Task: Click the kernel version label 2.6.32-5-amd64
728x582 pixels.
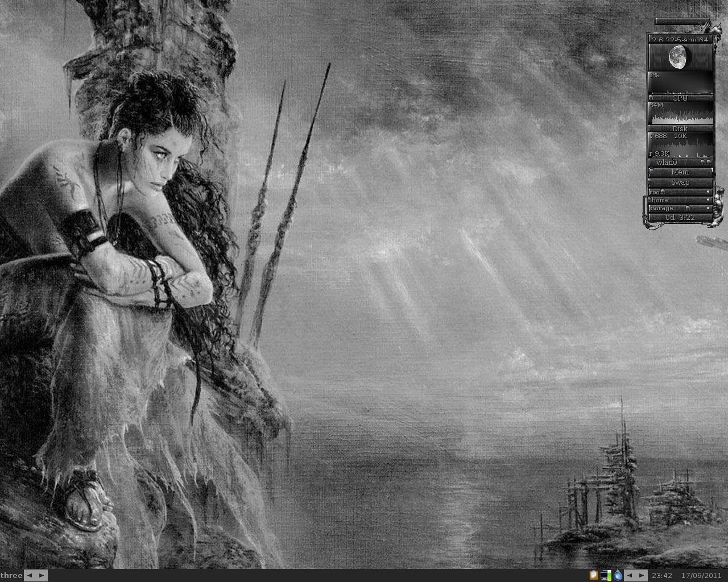Action: (680, 39)
